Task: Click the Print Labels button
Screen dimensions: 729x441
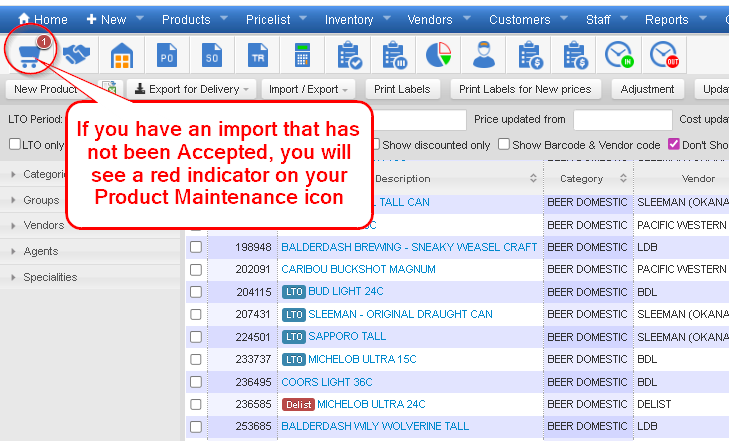Action: click(x=401, y=89)
